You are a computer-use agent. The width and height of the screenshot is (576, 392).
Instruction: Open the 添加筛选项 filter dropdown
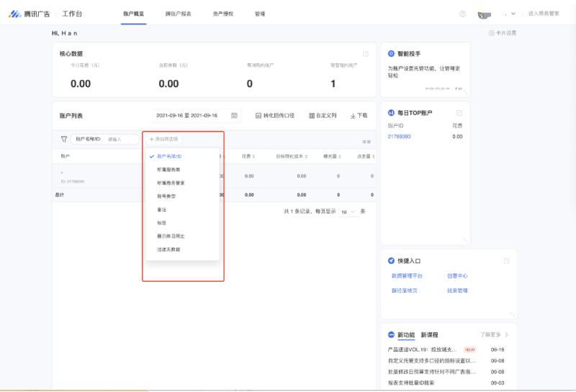pos(164,139)
